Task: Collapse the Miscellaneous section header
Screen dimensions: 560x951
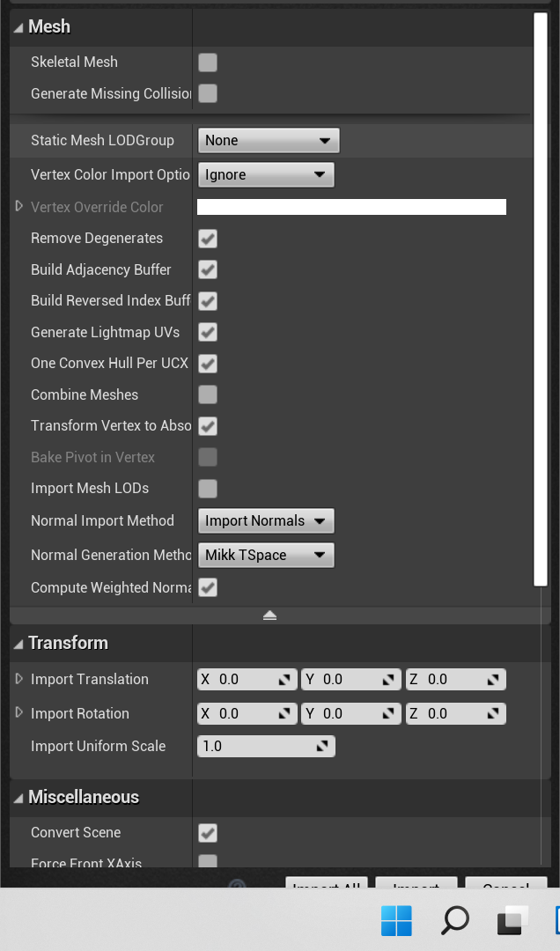Action: click(19, 798)
